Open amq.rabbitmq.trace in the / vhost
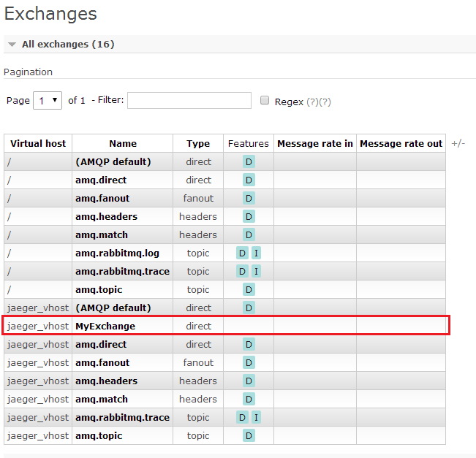This screenshot has width=476, height=458. click(x=122, y=271)
